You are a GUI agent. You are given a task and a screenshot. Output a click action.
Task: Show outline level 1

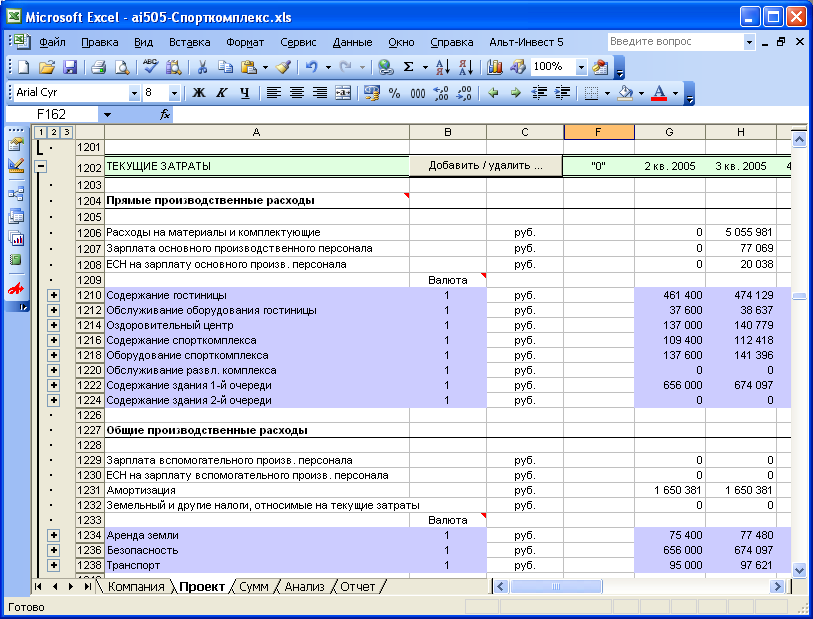click(x=41, y=132)
